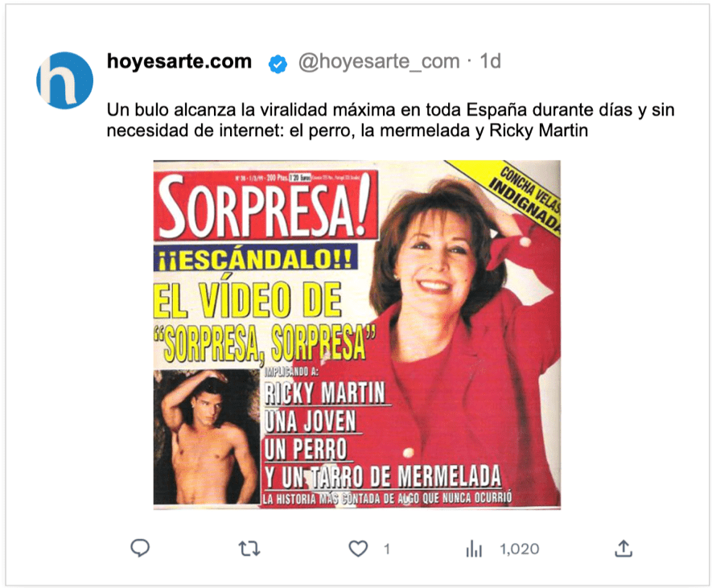Screen dimensions: 712x588
Task: Click the RICKY MARTIN headline on the cover
Action: [325, 393]
